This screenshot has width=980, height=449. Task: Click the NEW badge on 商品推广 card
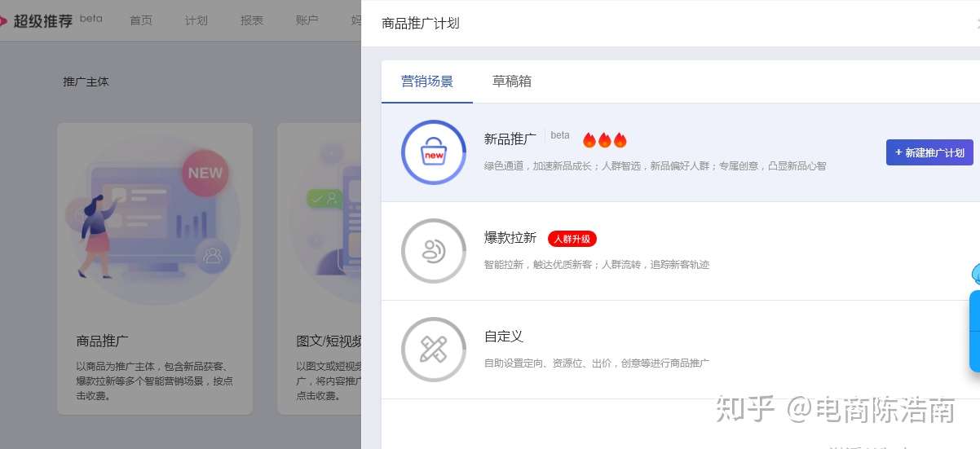point(205,173)
